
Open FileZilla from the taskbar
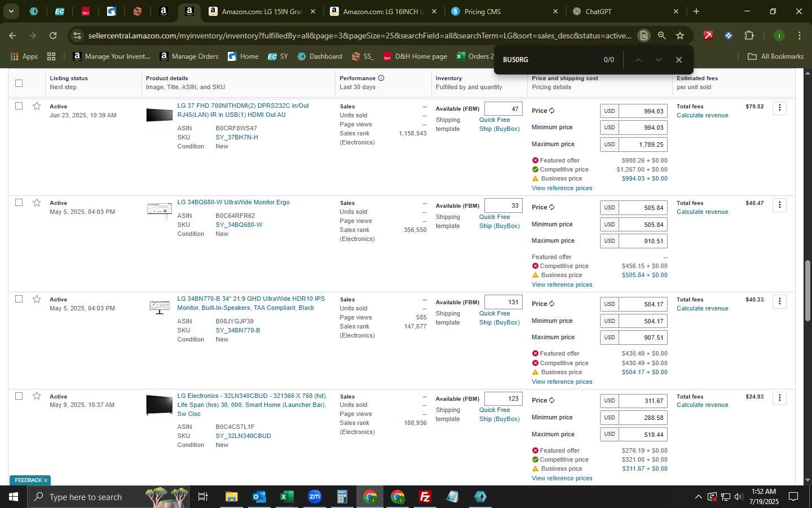point(425,497)
